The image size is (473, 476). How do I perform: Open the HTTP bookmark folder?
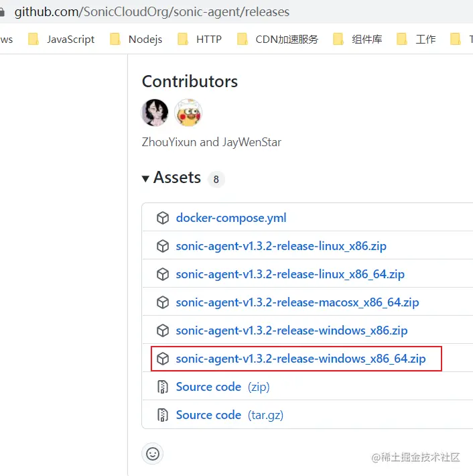[200, 39]
